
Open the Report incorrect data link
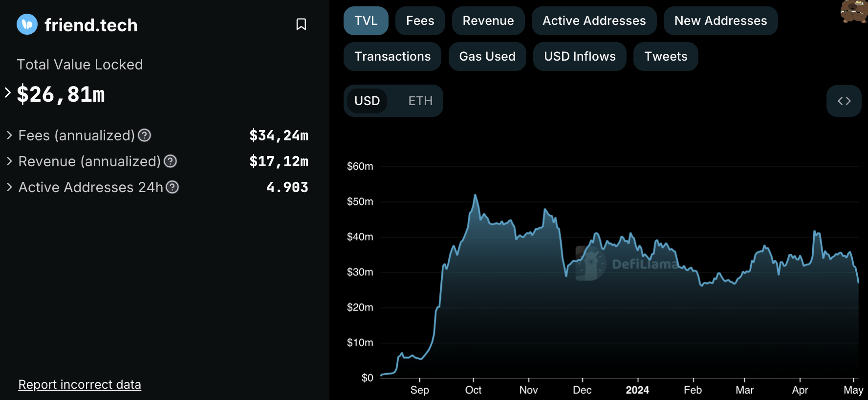coord(80,384)
